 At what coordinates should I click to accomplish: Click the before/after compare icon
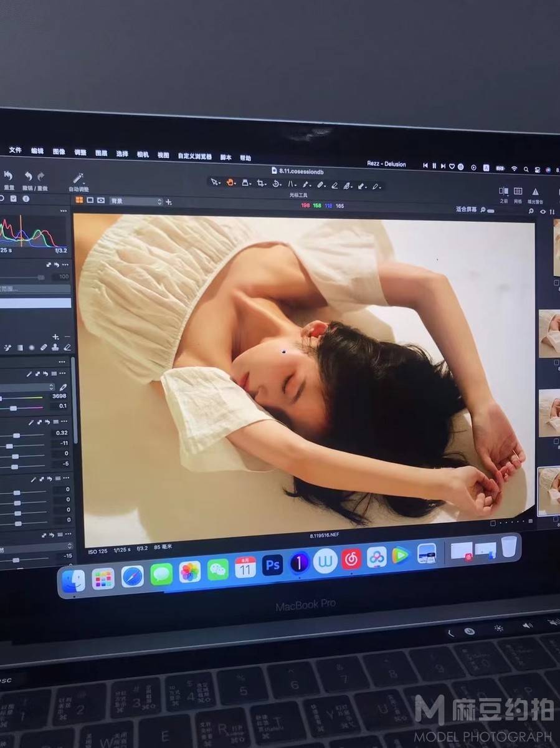coord(503,191)
